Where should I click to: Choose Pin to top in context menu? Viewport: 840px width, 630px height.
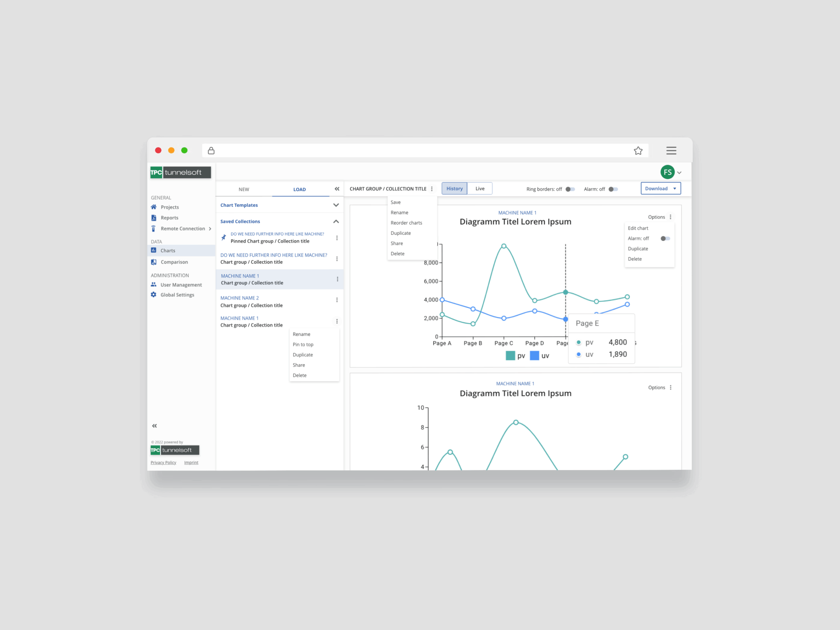click(303, 345)
